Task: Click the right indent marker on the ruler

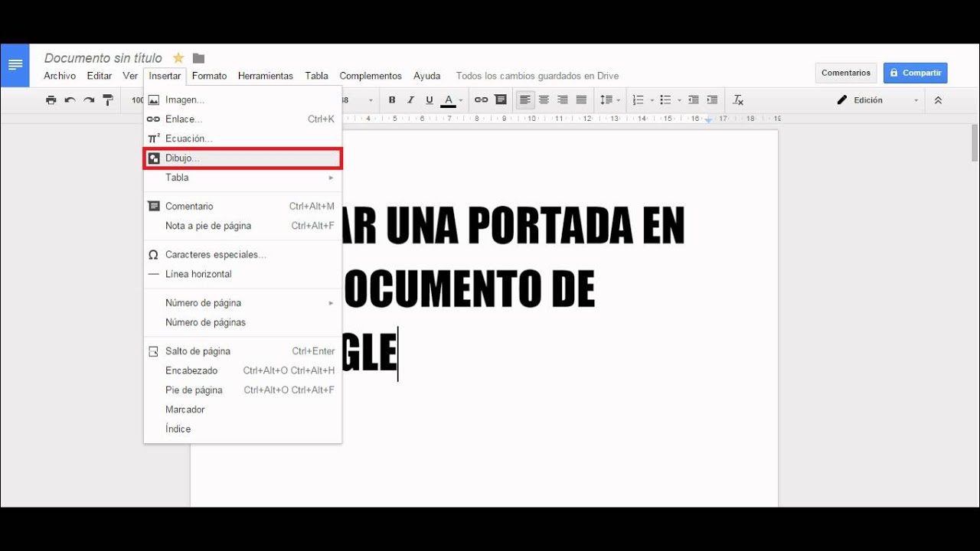Action: 708,120
